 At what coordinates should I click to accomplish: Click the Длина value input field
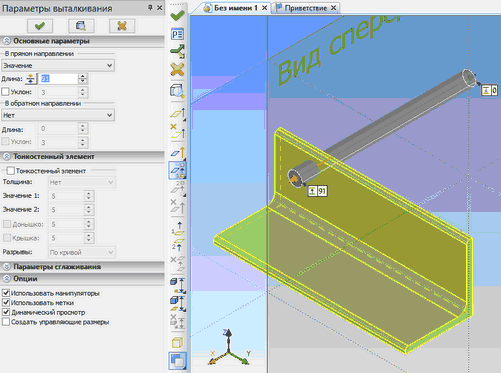point(59,79)
